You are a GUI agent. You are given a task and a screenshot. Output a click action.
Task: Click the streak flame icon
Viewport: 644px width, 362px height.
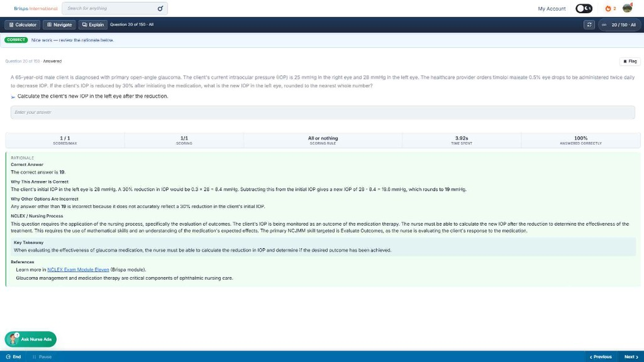point(608,8)
